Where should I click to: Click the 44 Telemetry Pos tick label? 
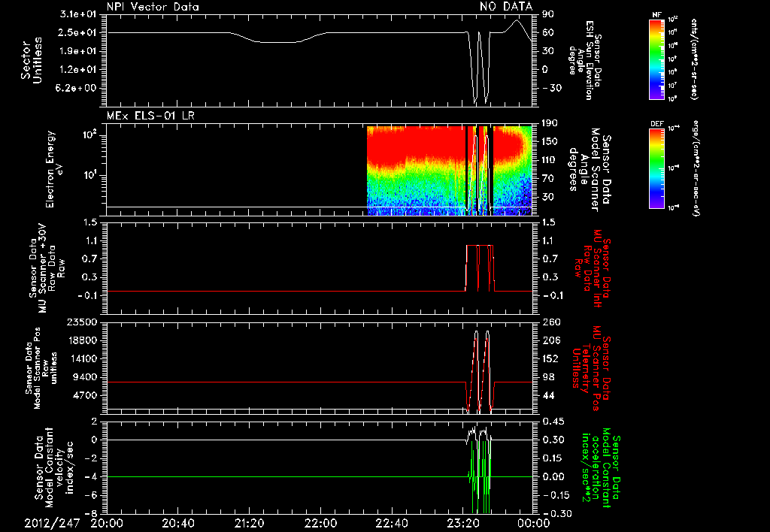click(x=548, y=395)
